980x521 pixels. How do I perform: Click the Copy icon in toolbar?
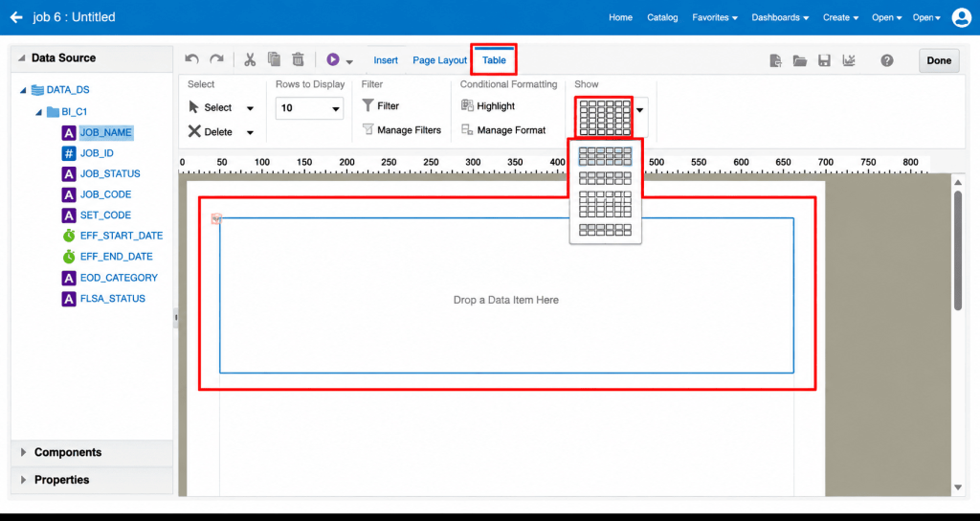tap(274, 59)
